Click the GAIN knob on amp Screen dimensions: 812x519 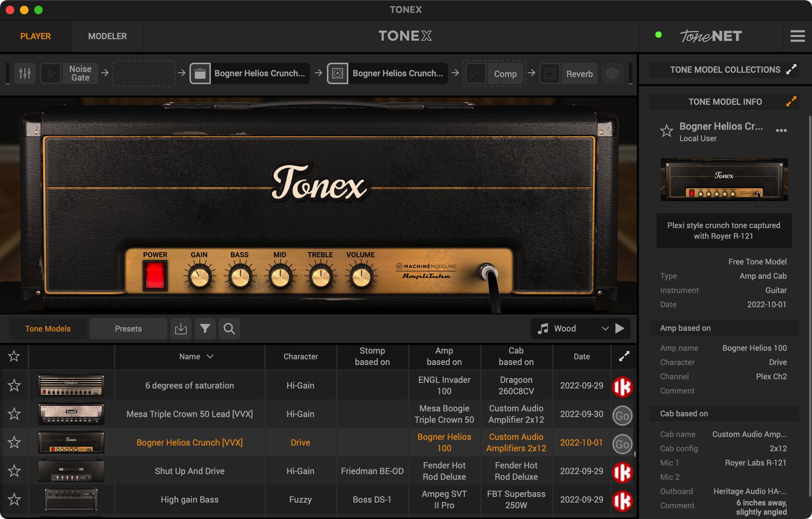pos(199,277)
